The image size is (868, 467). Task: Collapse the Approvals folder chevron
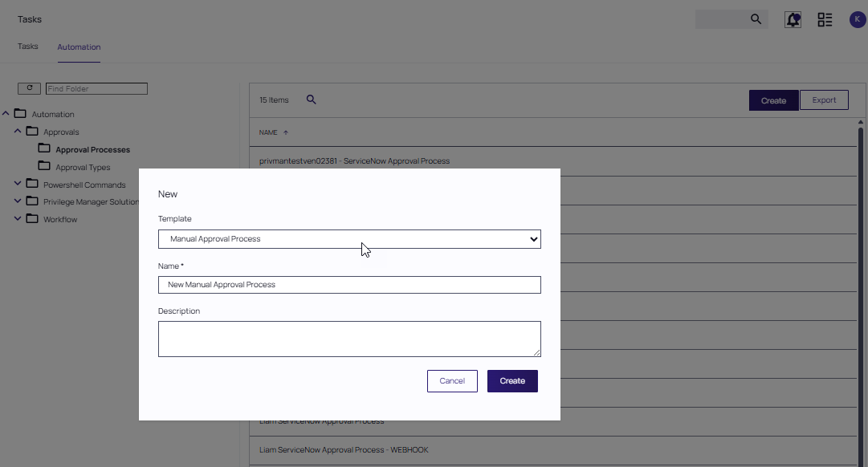[18, 131]
